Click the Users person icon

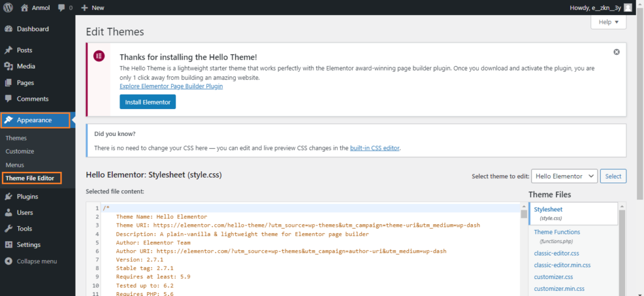click(x=8, y=212)
